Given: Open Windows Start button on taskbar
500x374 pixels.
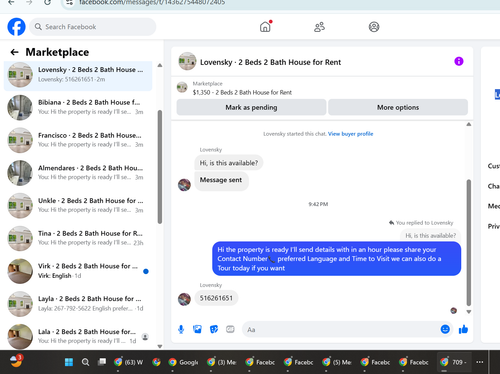Looking at the screenshot, I should coord(69,362).
